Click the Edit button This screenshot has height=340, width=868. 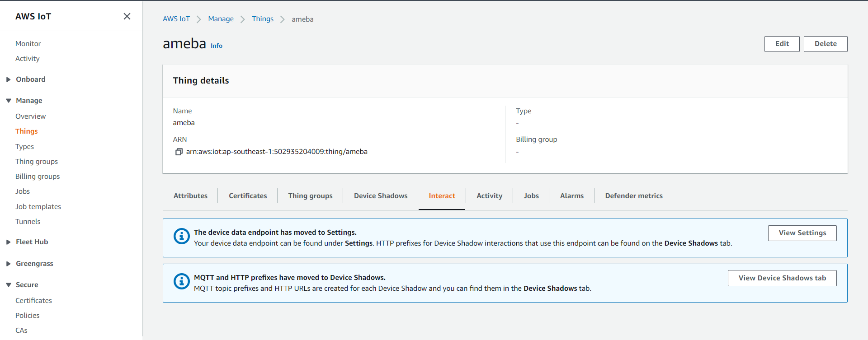pyautogui.click(x=782, y=44)
